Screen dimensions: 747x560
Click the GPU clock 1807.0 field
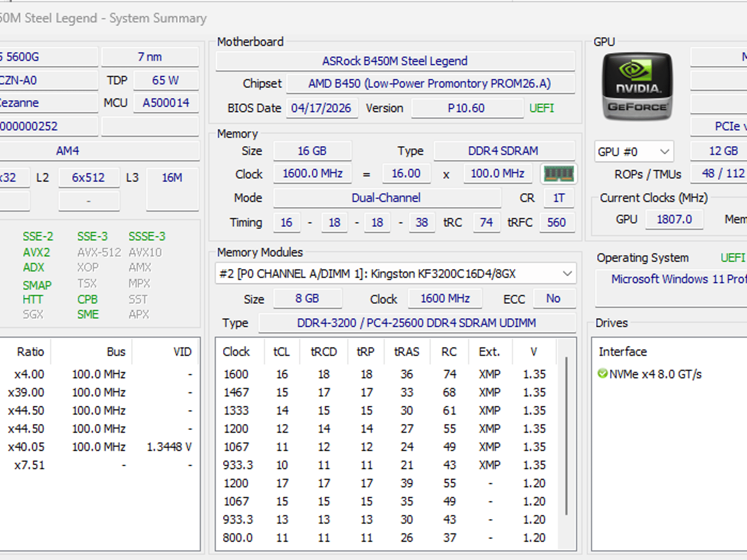674,219
